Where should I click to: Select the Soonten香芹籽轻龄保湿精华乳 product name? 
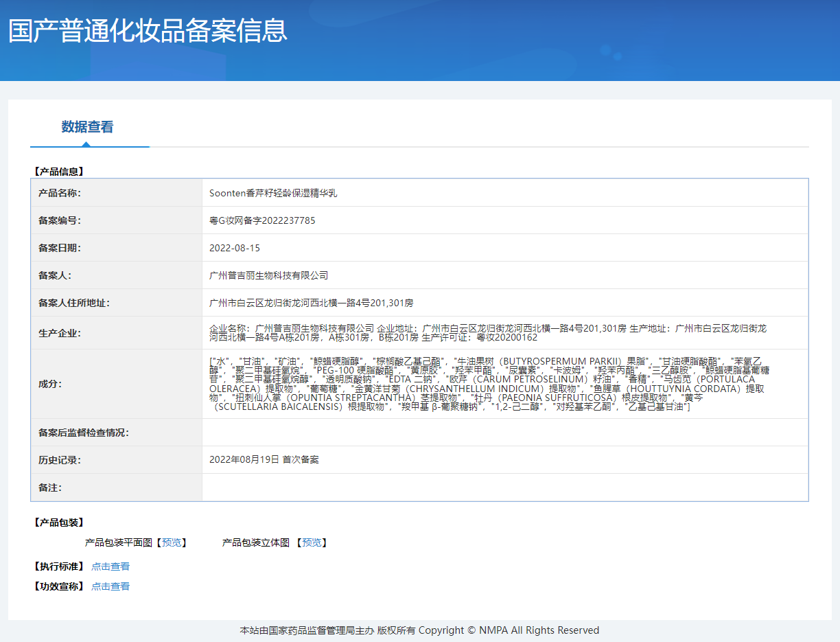point(273,193)
